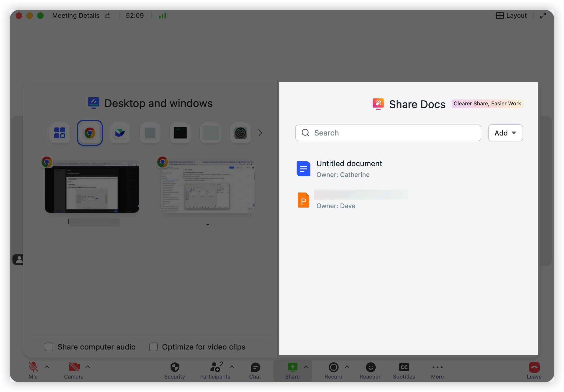Screen dimensions: 564x392
Task: Expand the Camera options arrow
Action: tap(88, 367)
